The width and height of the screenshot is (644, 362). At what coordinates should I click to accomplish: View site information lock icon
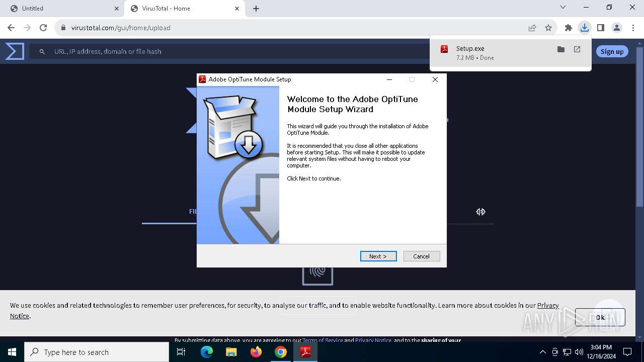click(x=63, y=28)
